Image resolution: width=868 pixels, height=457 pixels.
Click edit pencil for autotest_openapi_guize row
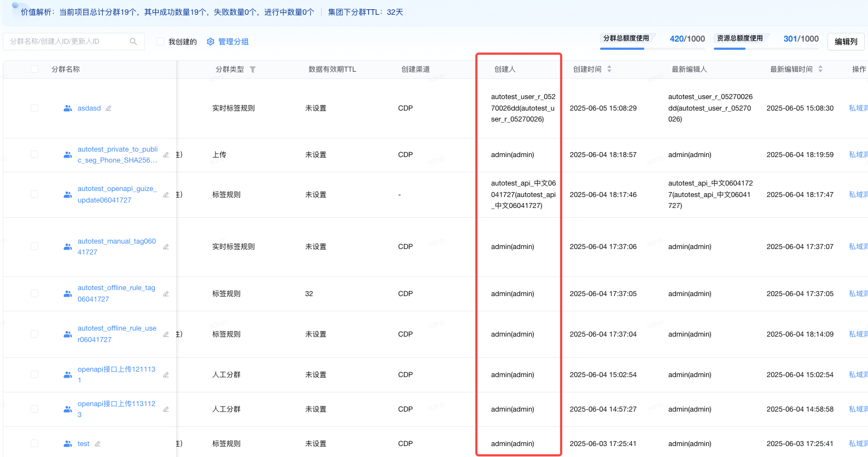click(166, 195)
